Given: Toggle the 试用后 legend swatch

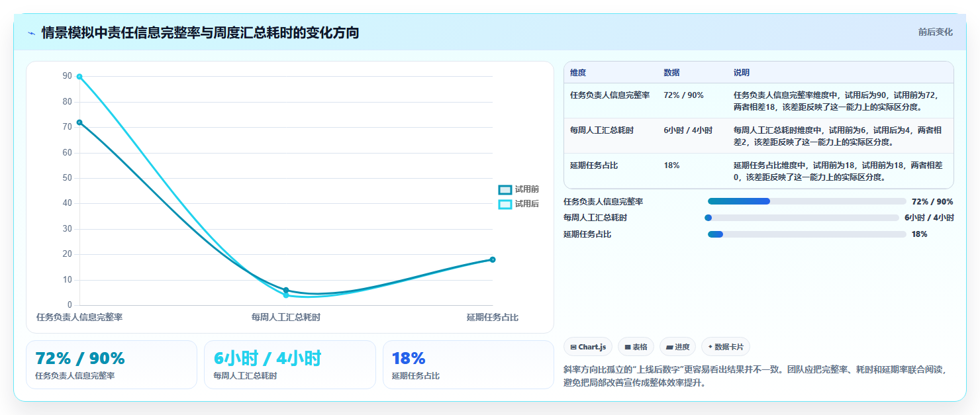Looking at the screenshot, I should pyautogui.click(x=505, y=204).
